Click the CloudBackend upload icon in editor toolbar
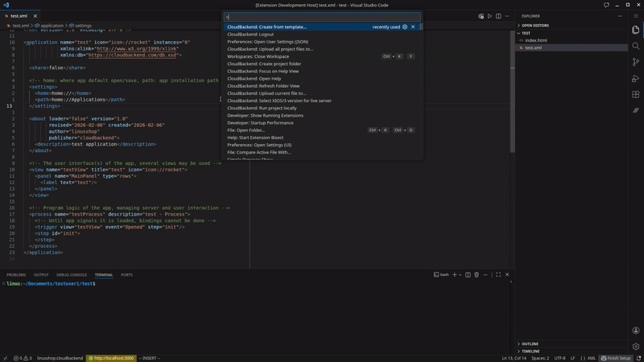This screenshot has height=362, width=644. coord(481,16)
